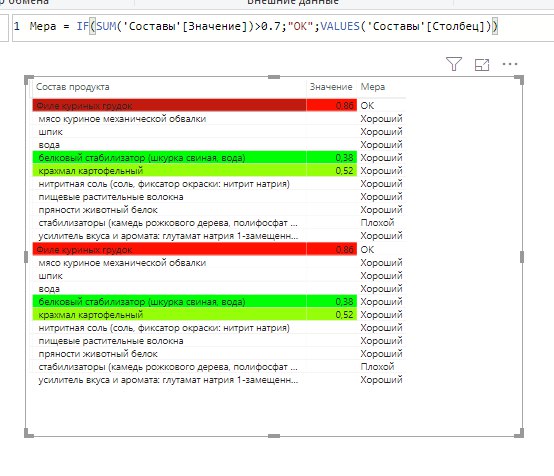Sort by Значение column header
The width and height of the screenshot is (554, 476).
click(x=331, y=87)
